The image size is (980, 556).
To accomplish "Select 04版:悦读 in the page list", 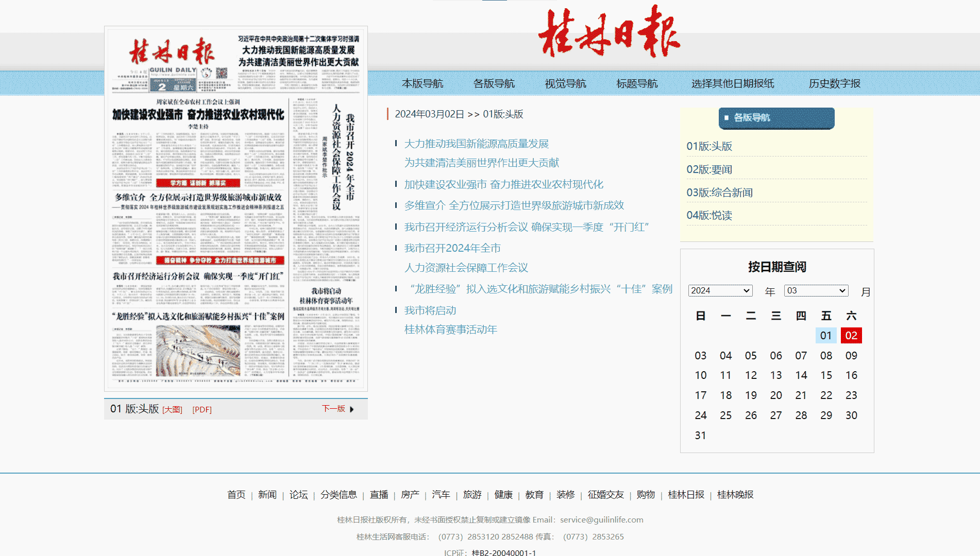I will (709, 215).
